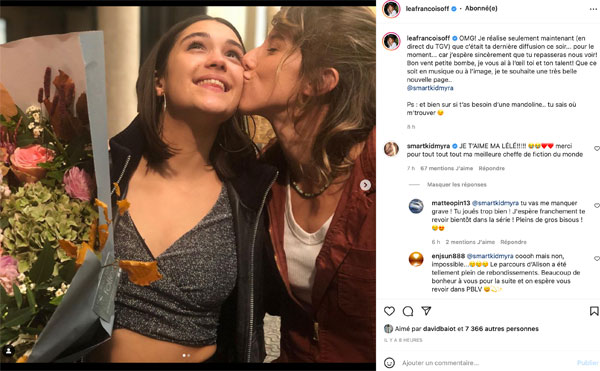This screenshot has height=371, width=600.
Task: Open the three-dots more options menu
Action: (593, 9)
